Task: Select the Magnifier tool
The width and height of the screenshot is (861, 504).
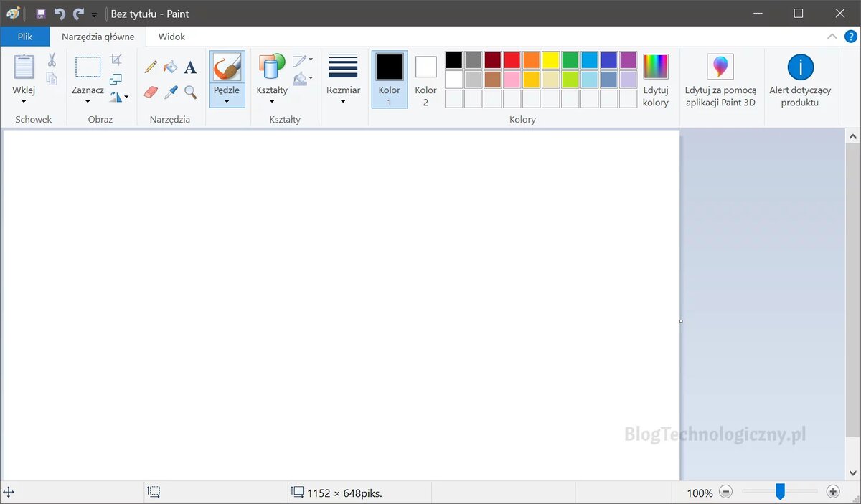Action: (190, 92)
